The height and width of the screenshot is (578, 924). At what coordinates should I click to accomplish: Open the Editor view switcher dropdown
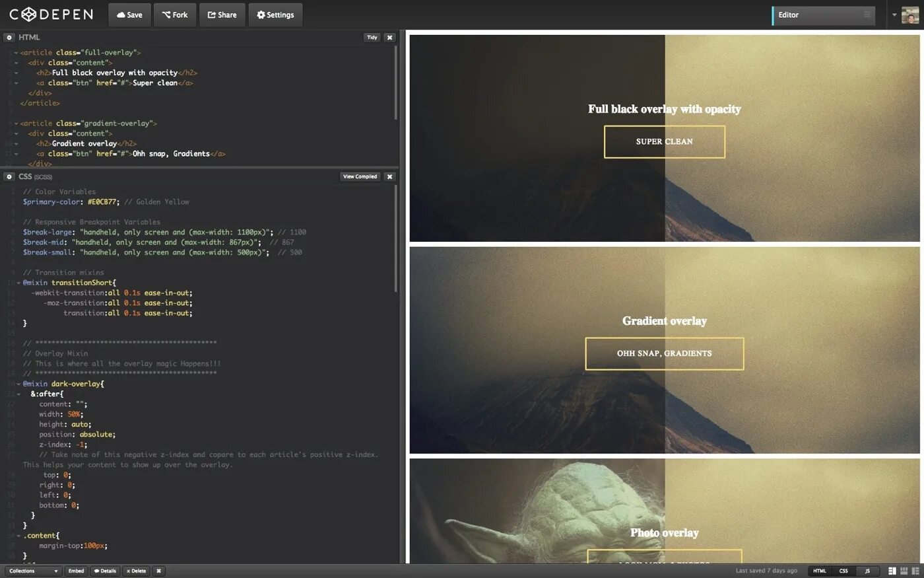pos(823,15)
